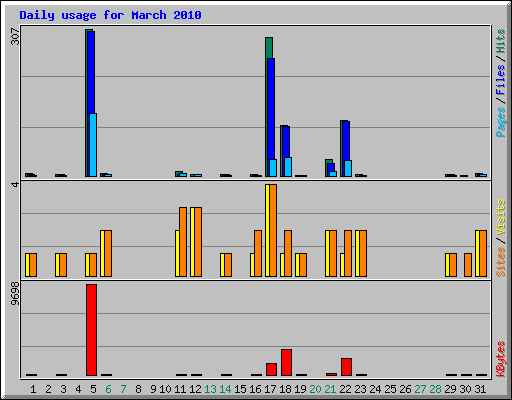The width and height of the screenshot is (512, 400).
Task: Click day label 18 on the x-axis
Action: pyautogui.click(x=285, y=389)
